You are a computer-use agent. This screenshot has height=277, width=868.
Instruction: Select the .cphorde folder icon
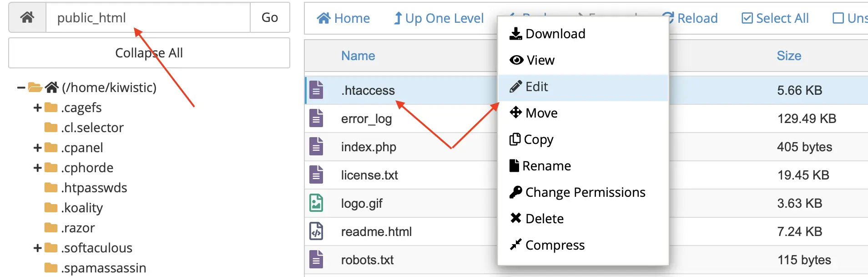point(51,168)
